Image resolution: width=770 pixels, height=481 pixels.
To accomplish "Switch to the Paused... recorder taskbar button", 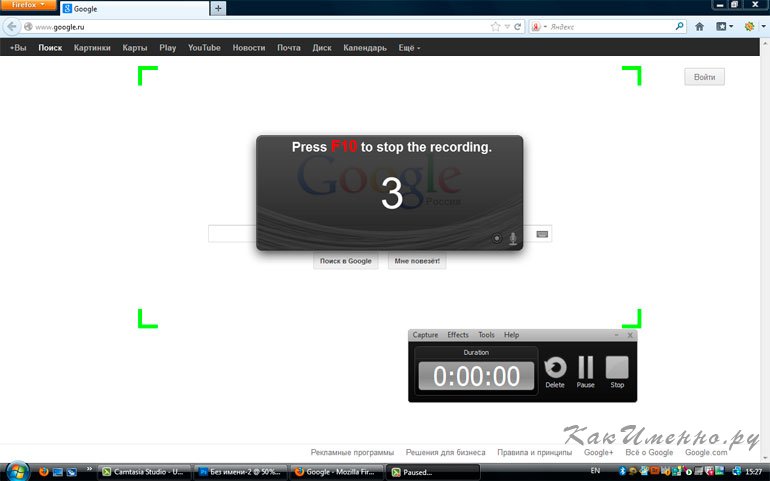I will 433,472.
